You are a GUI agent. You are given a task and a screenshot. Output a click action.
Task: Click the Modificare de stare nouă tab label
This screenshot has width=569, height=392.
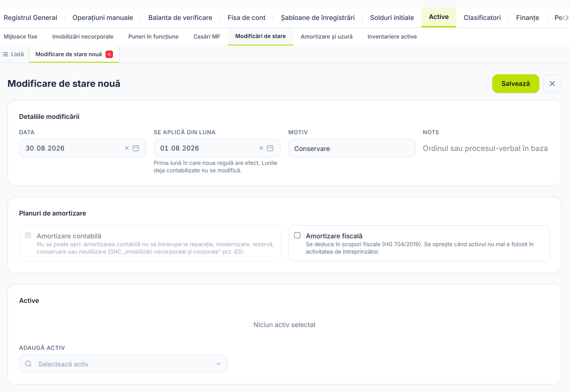pos(69,54)
